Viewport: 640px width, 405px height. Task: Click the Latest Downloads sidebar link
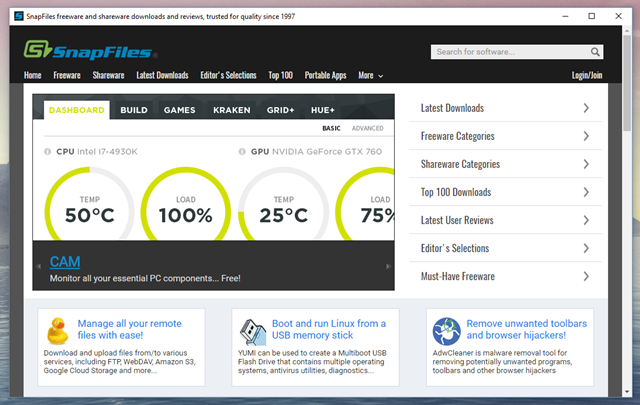[x=452, y=108]
